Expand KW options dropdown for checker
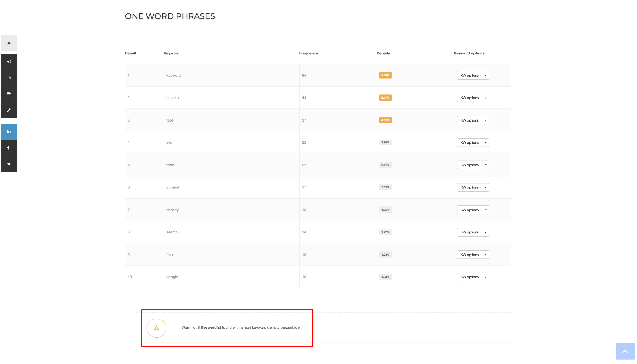This screenshot has height=364, width=637. (x=486, y=97)
